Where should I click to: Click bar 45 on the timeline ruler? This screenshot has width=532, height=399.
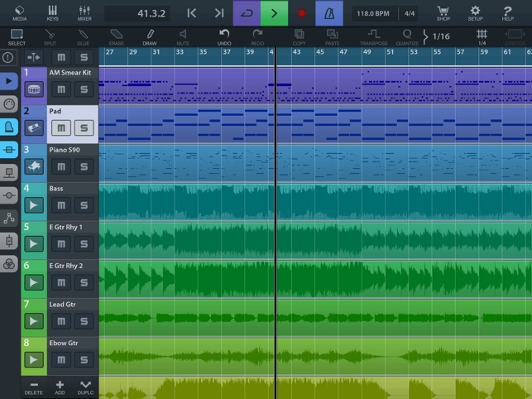click(321, 52)
